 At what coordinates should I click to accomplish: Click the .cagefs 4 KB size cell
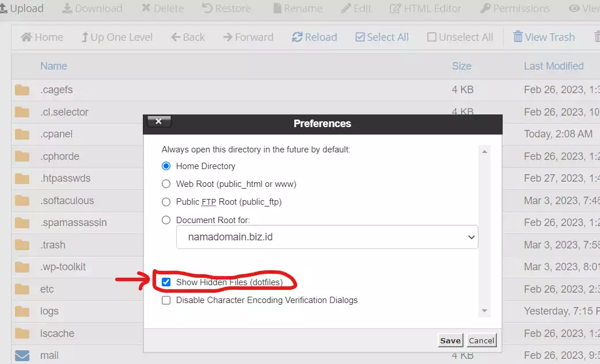(x=462, y=90)
